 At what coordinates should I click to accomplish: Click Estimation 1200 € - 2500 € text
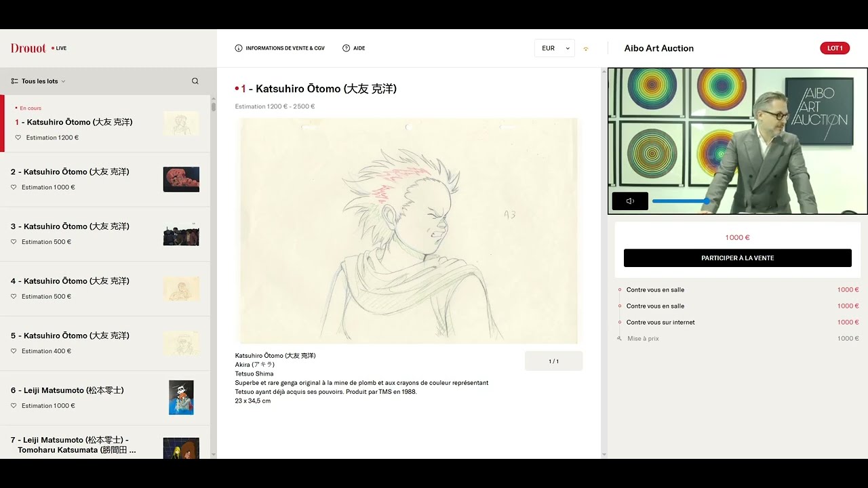coord(275,106)
